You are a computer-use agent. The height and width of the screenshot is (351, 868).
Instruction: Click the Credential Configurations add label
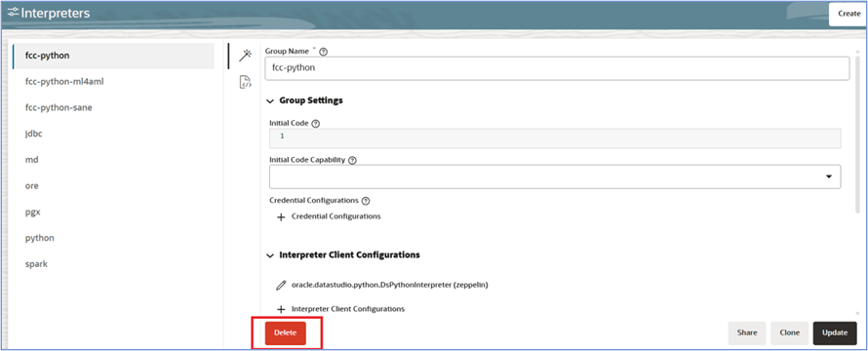coord(336,216)
